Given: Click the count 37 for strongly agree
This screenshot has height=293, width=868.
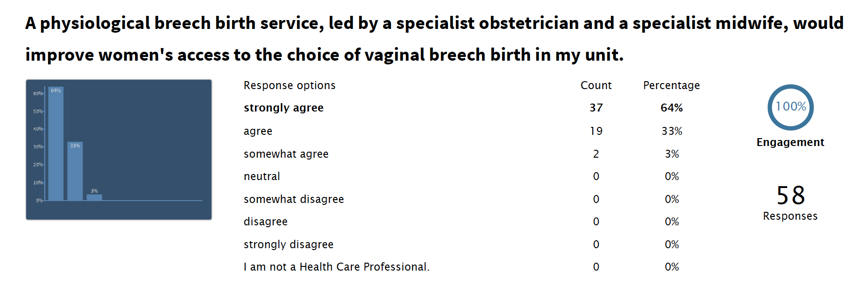Looking at the screenshot, I should pos(596,108).
